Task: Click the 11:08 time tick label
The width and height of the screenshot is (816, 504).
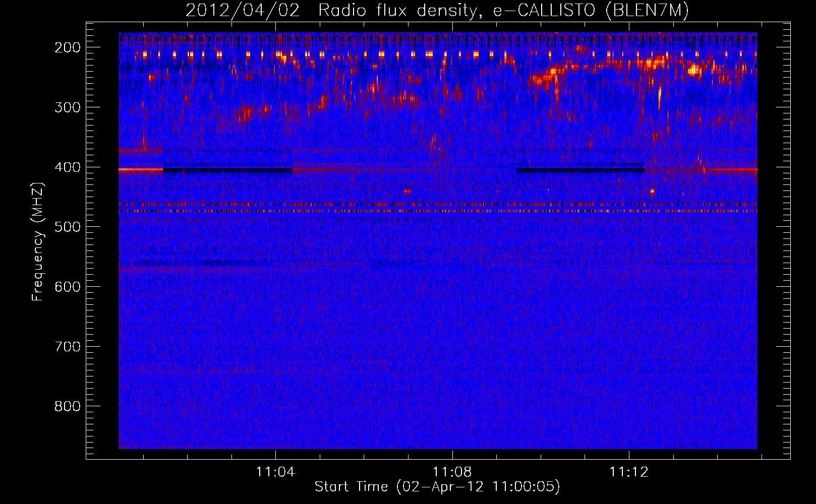Action: pyautogui.click(x=452, y=472)
